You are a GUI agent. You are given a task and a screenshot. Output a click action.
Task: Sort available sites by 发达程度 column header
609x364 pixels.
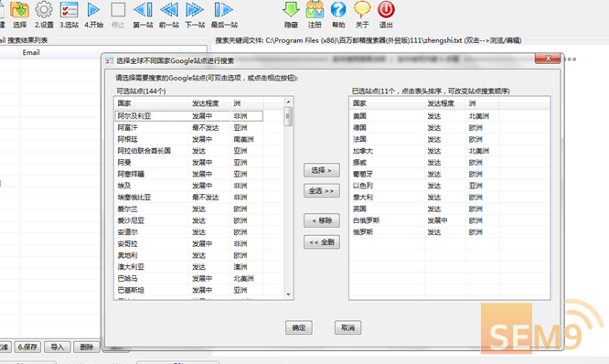pyautogui.click(x=209, y=103)
